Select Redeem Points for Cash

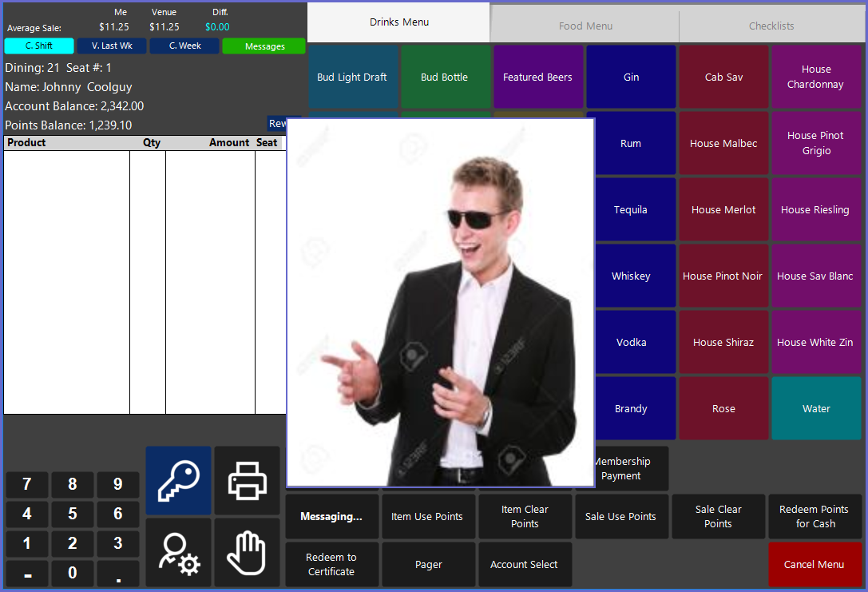click(814, 517)
